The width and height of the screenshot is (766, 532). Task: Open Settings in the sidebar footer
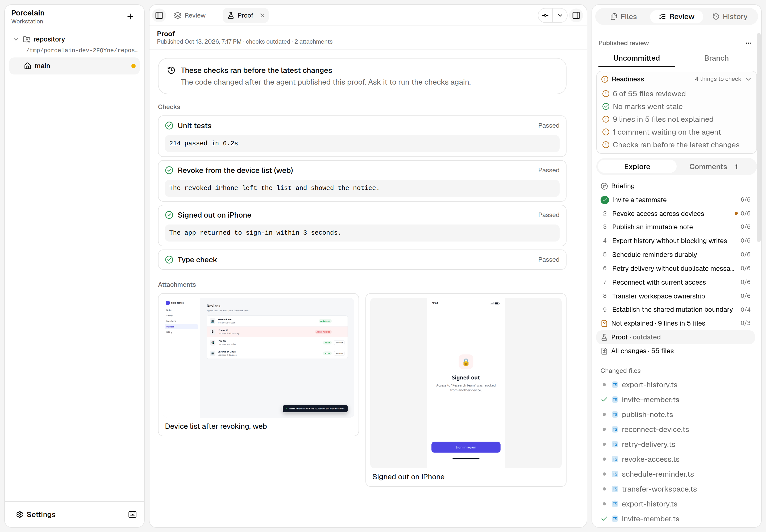point(36,514)
